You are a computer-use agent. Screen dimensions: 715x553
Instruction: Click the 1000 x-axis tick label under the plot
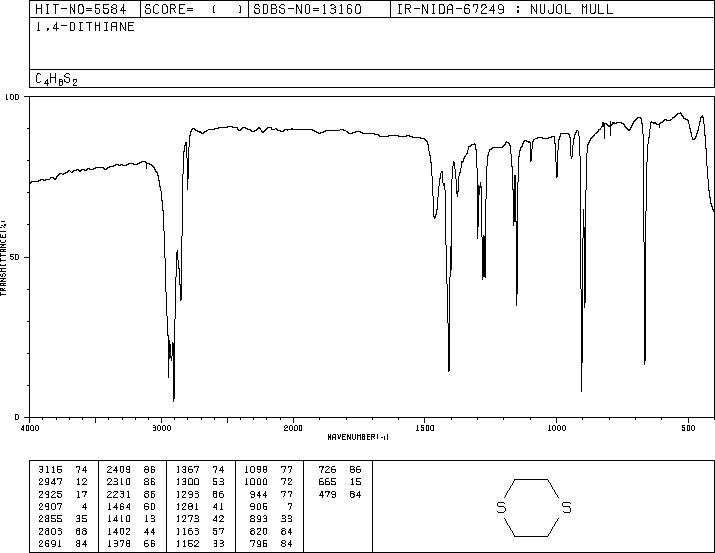pos(557,428)
